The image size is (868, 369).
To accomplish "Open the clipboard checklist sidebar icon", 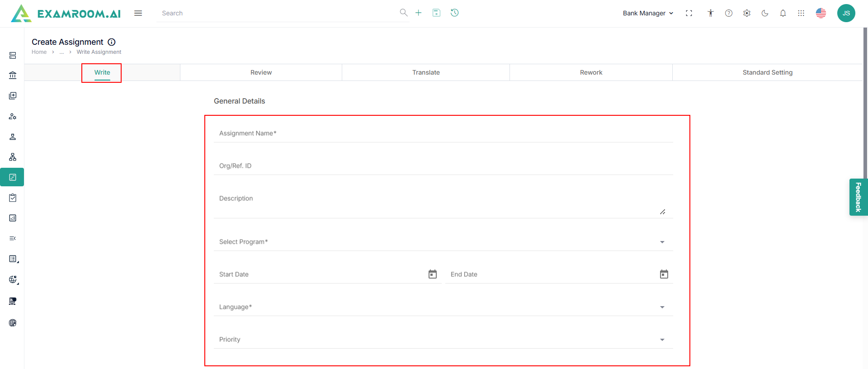I will pyautogui.click(x=13, y=198).
